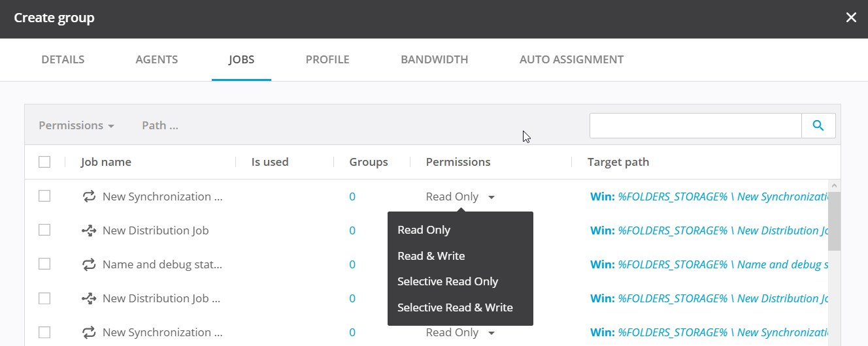Expand the Permissions toolbar dropdown
The image size is (868, 346).
click(76, 125)
